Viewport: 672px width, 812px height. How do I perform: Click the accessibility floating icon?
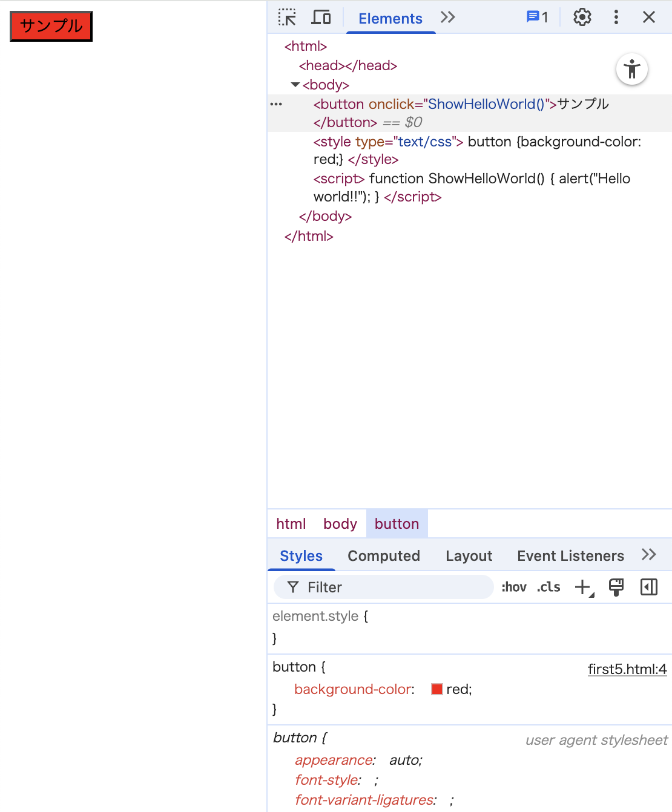coord(632,70)
